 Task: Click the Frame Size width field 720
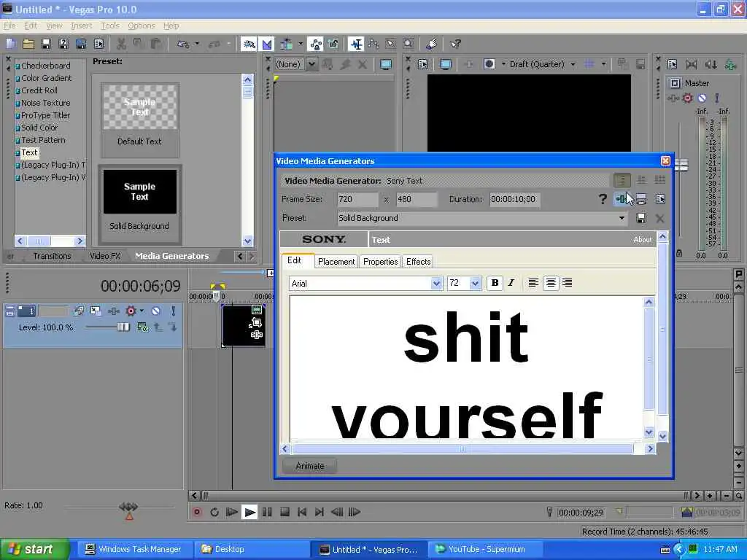[x=357, y=199]
